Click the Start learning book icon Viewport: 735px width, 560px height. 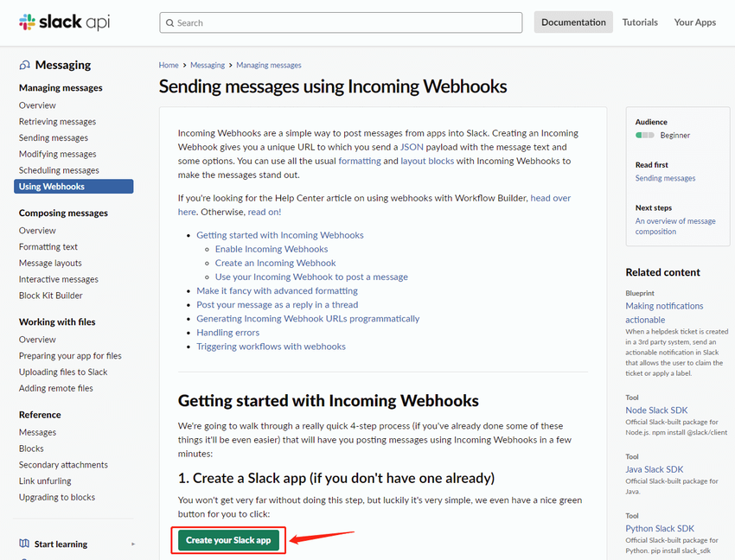coord(24,544)
